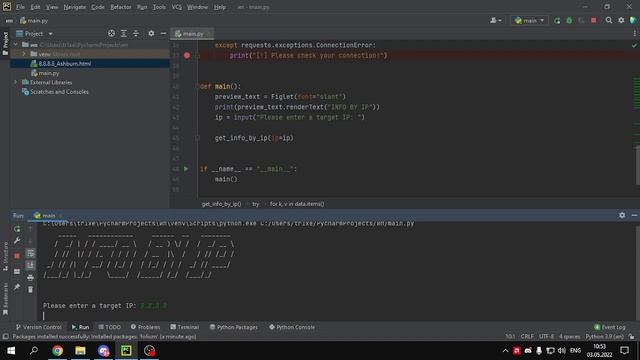Print console output with printer icon
The width and height of the screenshot is (640, 360).
click(30, 278)
